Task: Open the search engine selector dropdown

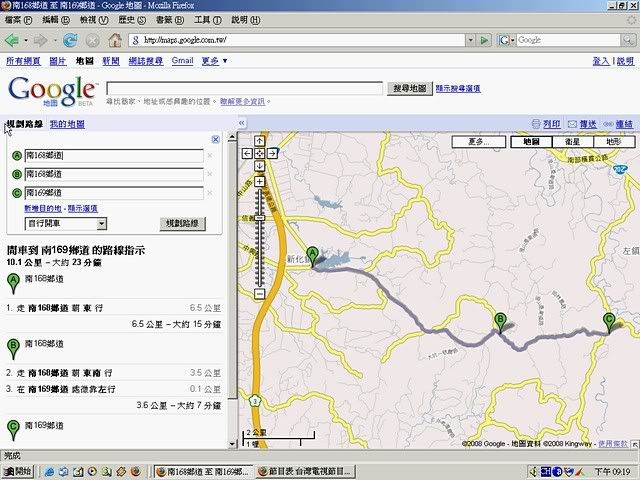Action: 513,40
